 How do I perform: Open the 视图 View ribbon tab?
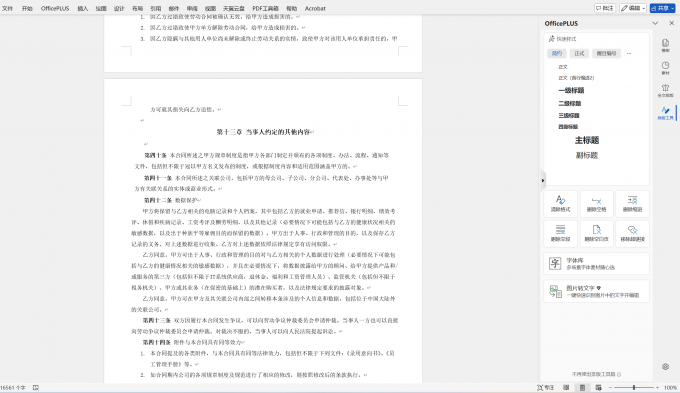[210, 8]
